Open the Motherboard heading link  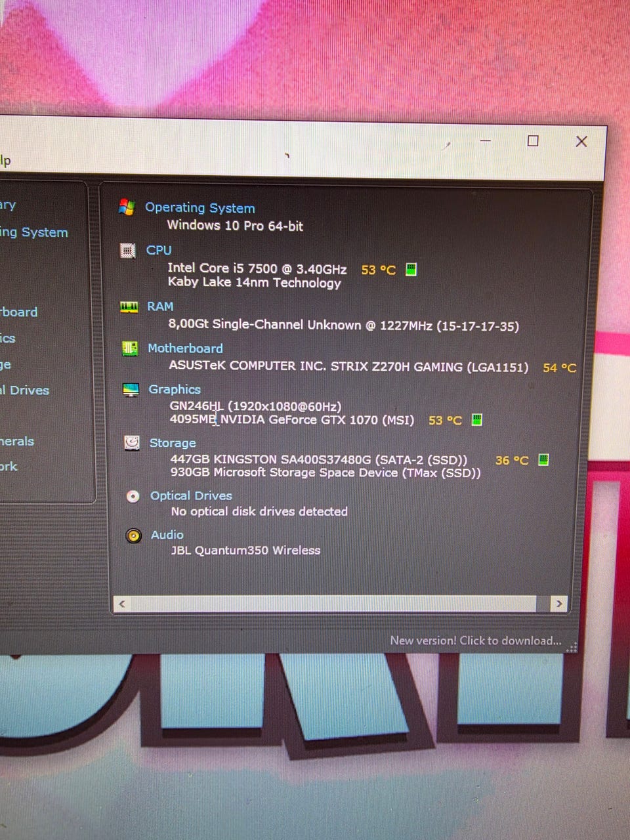click(x=185, y=348)
